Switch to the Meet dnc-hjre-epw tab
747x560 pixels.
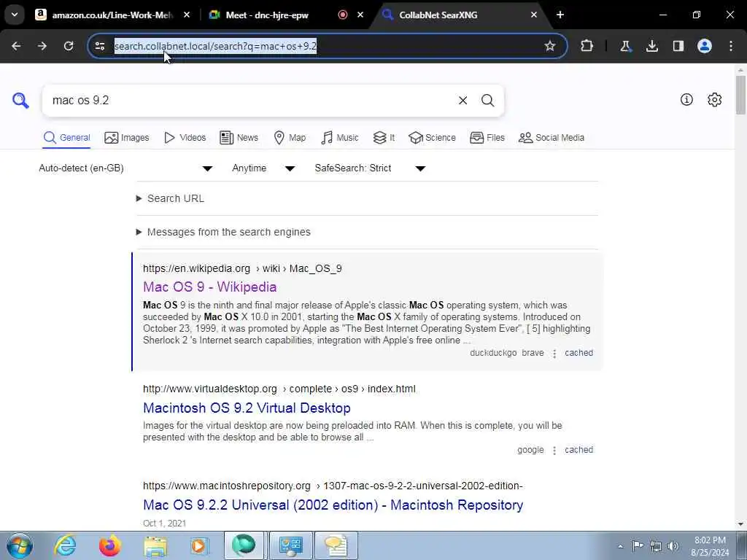pos(267,15)
